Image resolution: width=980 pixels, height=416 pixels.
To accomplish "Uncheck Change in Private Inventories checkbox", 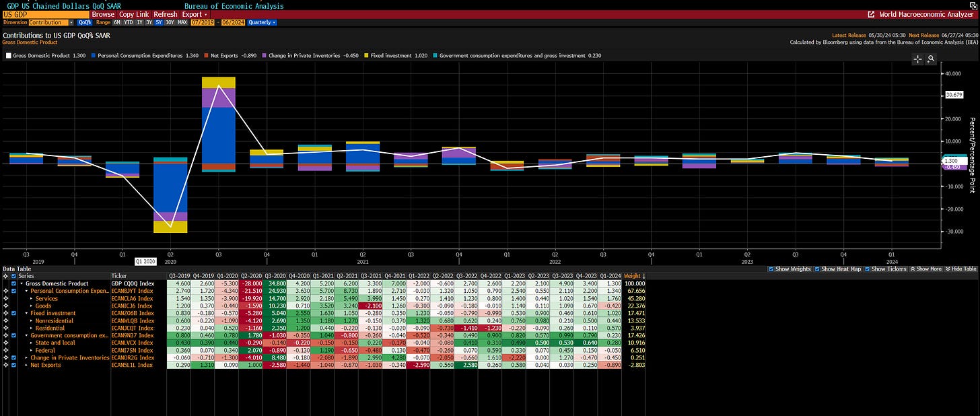I will pyautogui.click(x=13, y=357).
